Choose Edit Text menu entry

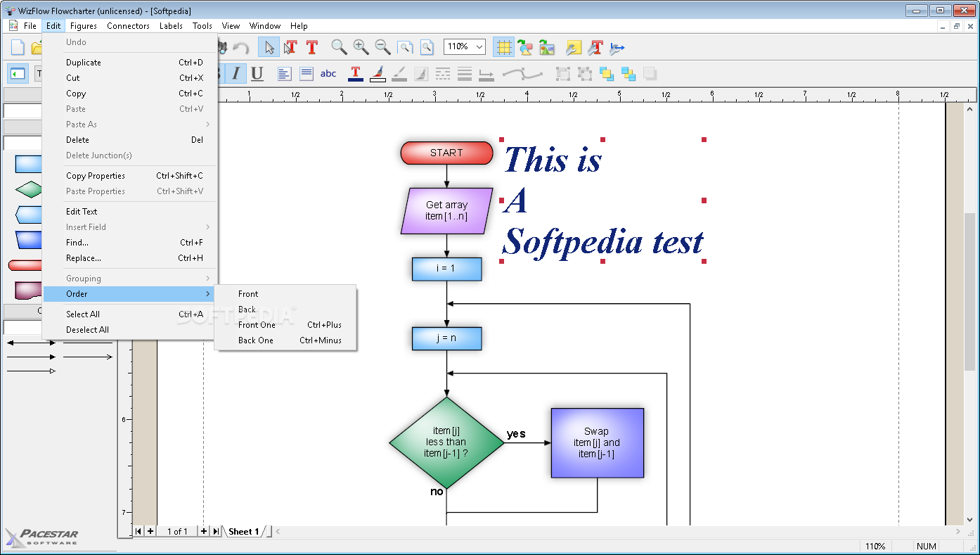130,212
